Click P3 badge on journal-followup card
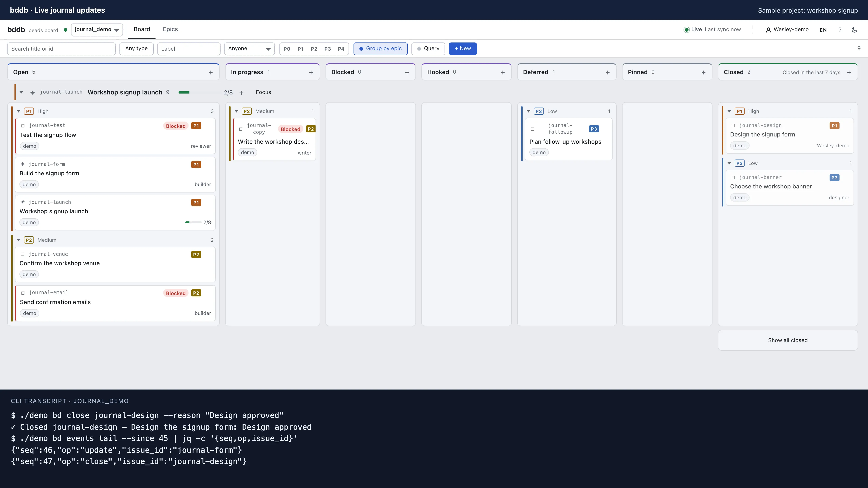This screenshot has width=868, height=488. tap(594, 129)
